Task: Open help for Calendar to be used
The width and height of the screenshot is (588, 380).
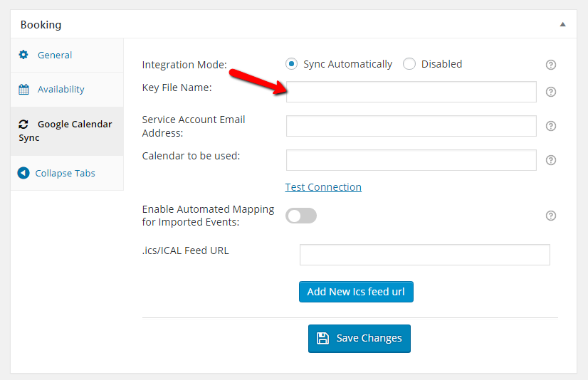Action: [550, 160]
